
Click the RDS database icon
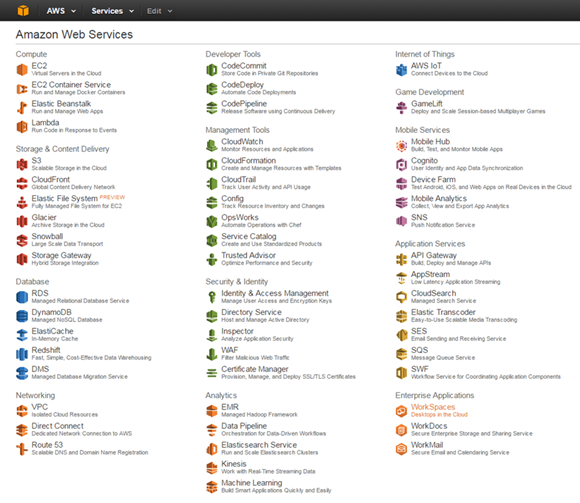[x=22, y=297]
